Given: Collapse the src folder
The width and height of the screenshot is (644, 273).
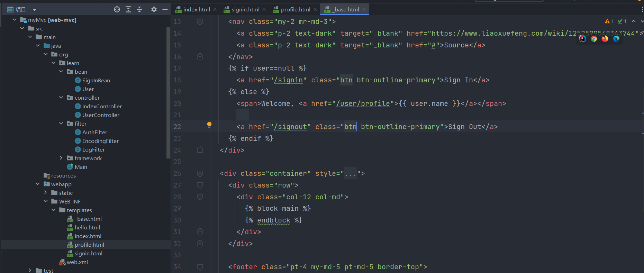Looking at the screenshot, I should click(22, 28).
